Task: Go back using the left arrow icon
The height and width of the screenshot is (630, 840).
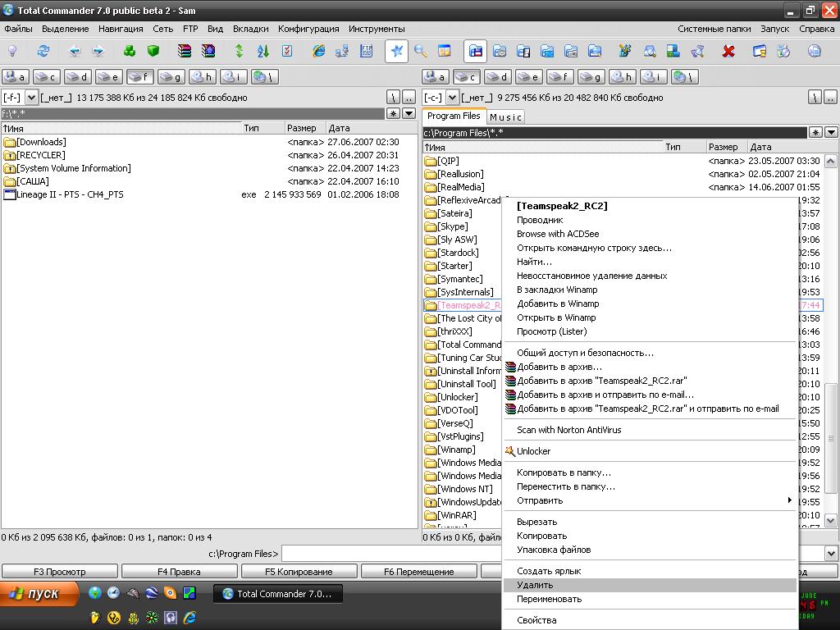Action: point(74,51)
